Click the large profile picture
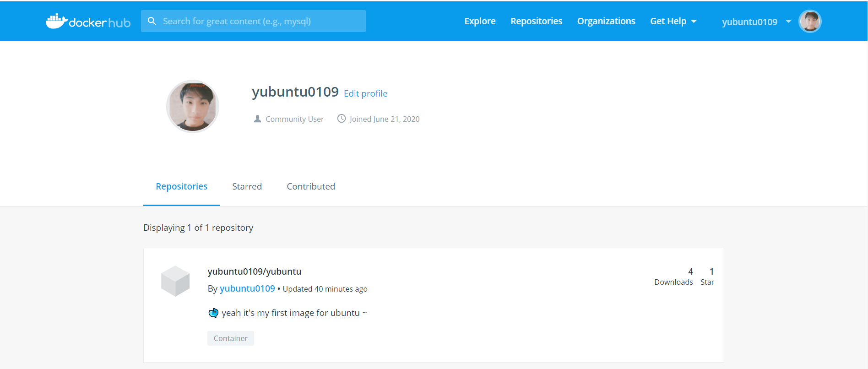Viewport: 868px width, 369px height. (193, 106)
